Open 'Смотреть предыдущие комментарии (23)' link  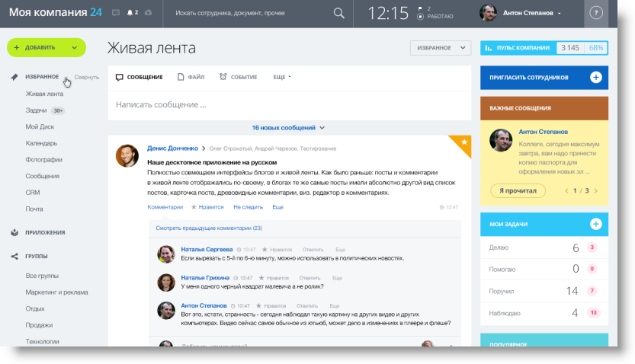click(209, 228)
